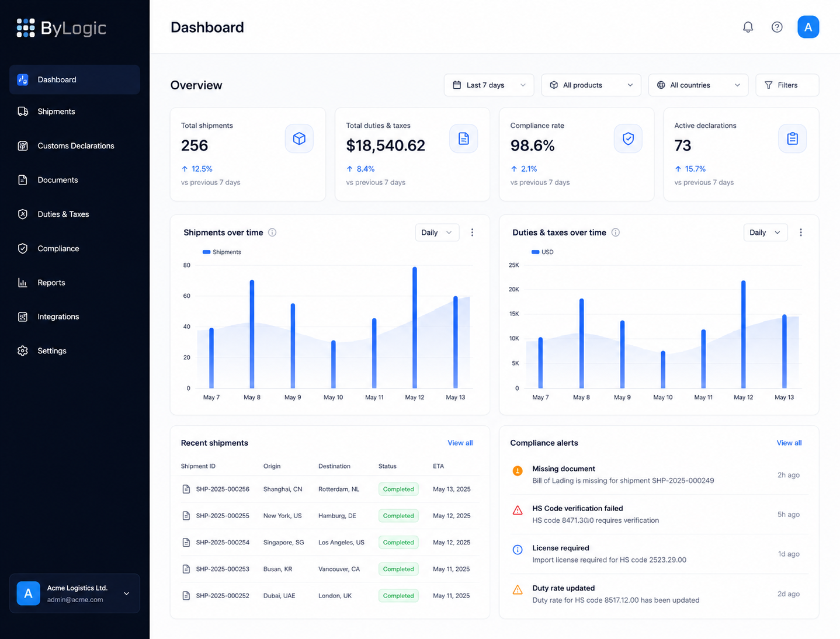Click the 12.5% shipments change indicator

point(197,169)
